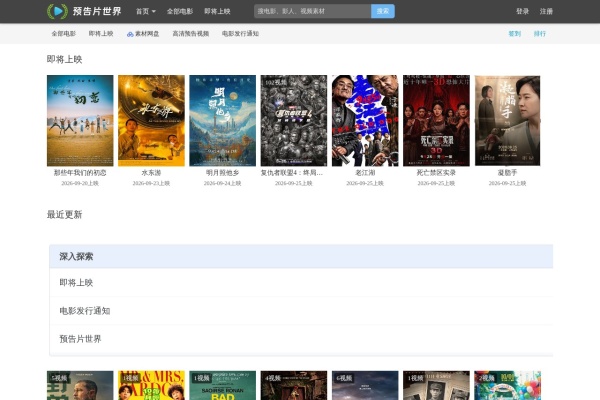
Task: Click the 签到 link
Action: click(515, 34)
